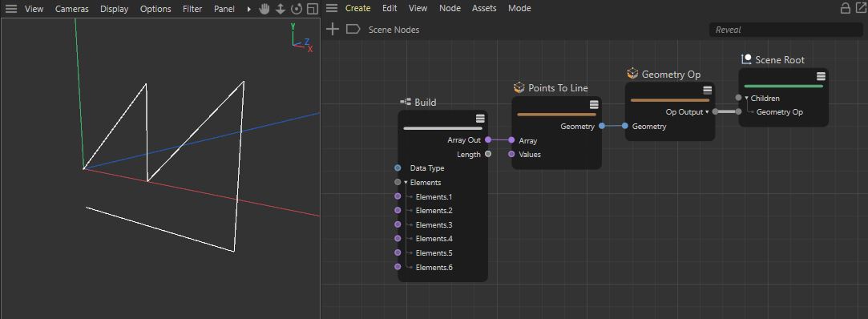Open the Scene Root node menu icon
The height and width of the screenshot is (319, 868).
pos(821,76)
